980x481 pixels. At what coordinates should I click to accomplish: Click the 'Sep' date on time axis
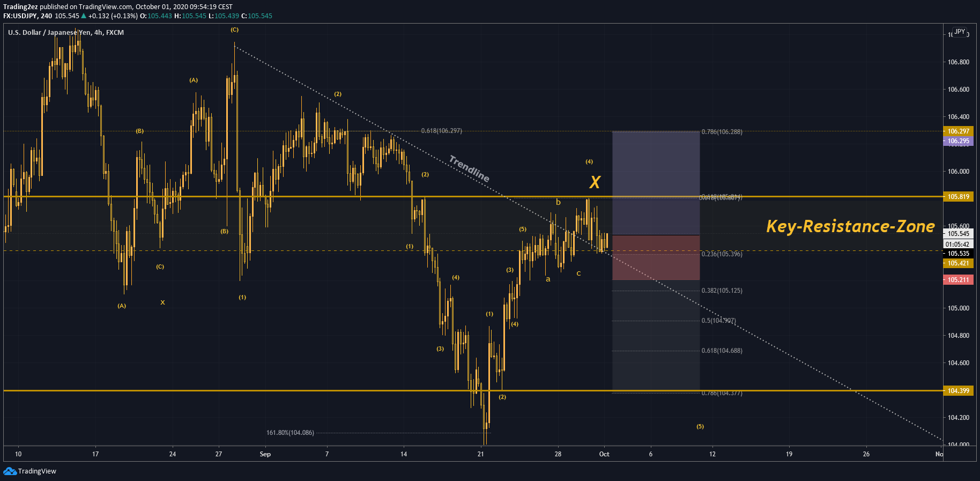[x=265, y=454]
